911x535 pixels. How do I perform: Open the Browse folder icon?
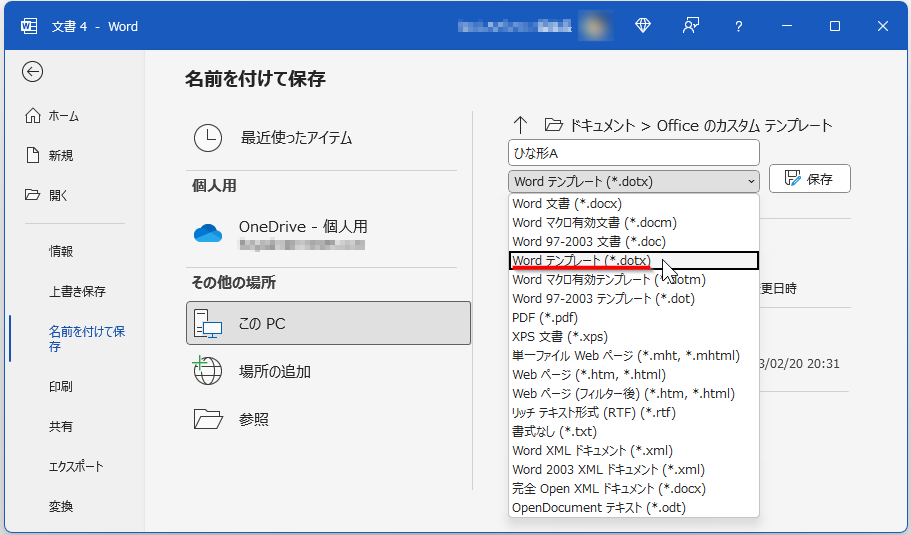click(207, 419)
